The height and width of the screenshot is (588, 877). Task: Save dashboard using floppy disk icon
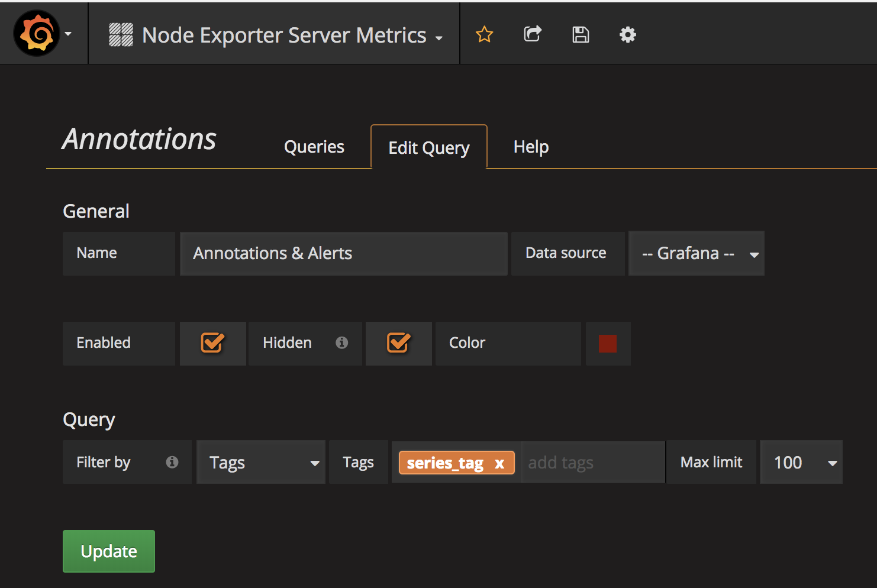(x=580, y=34)
